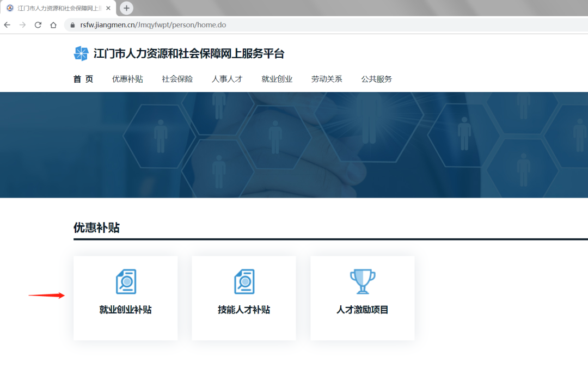Viewport: 588px width, 375px height.
Task: Click the 人才激励项目 trophy icon
Action: click(x=363, y=281)
